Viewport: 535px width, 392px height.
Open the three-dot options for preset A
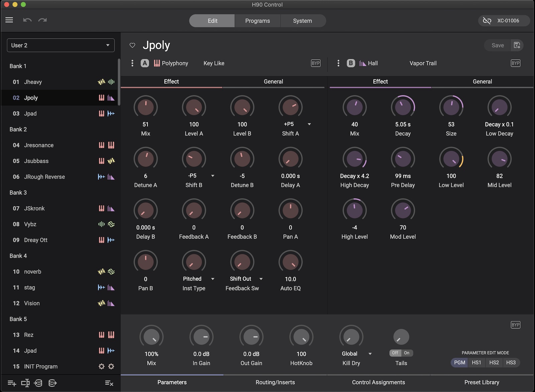[x=132, y=63]
